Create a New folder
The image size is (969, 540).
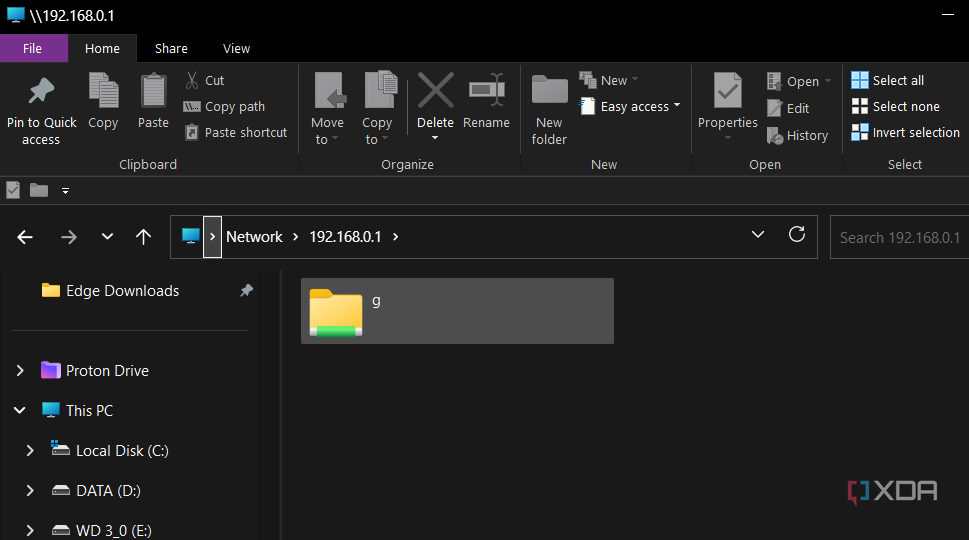(x=549, y=109)
